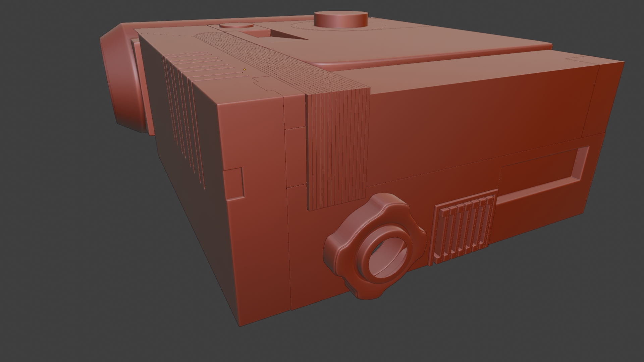Click the yellow object origin dot
Image resolution: width=644 pixels, height=362 pixels.
tap(245, 69)
